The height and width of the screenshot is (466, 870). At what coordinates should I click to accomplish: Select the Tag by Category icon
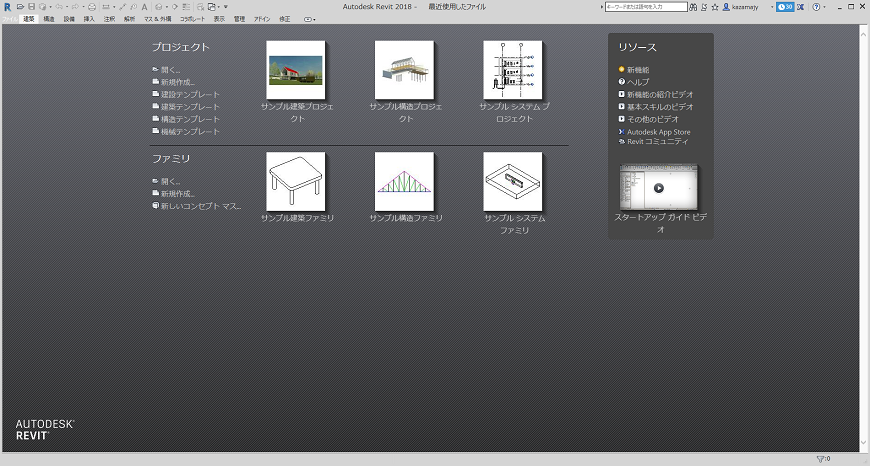click(x=133, y=7)
